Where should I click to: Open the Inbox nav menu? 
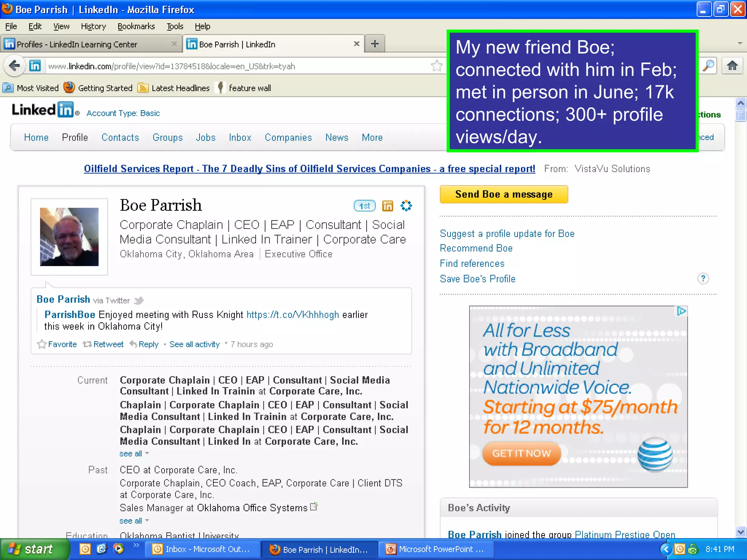240,137
